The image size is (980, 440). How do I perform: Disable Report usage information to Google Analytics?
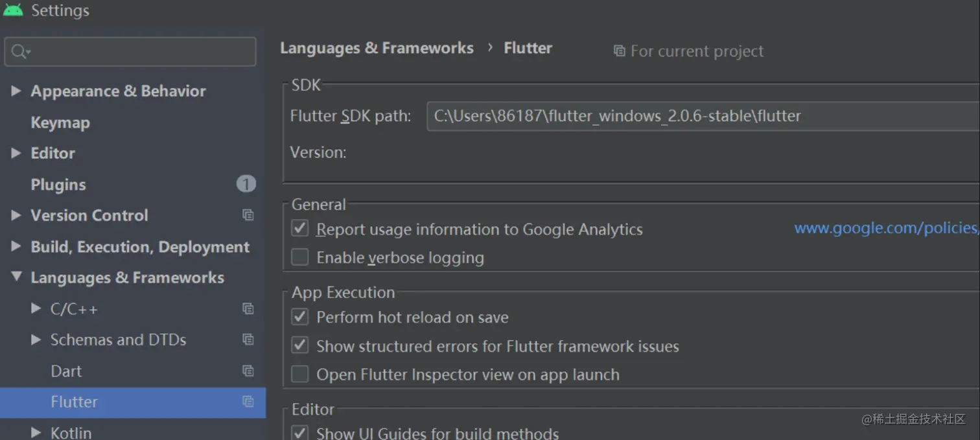[x=299, y=229]
